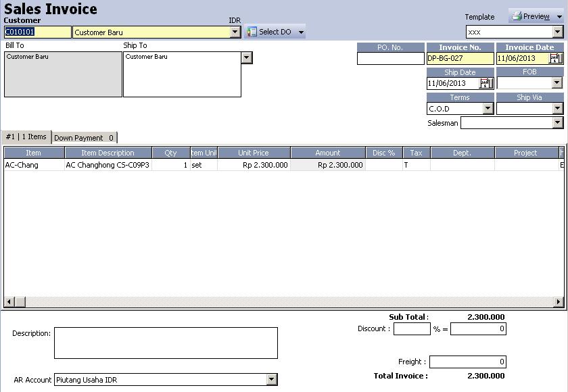Click the Discount percent field

pos(412,328)
